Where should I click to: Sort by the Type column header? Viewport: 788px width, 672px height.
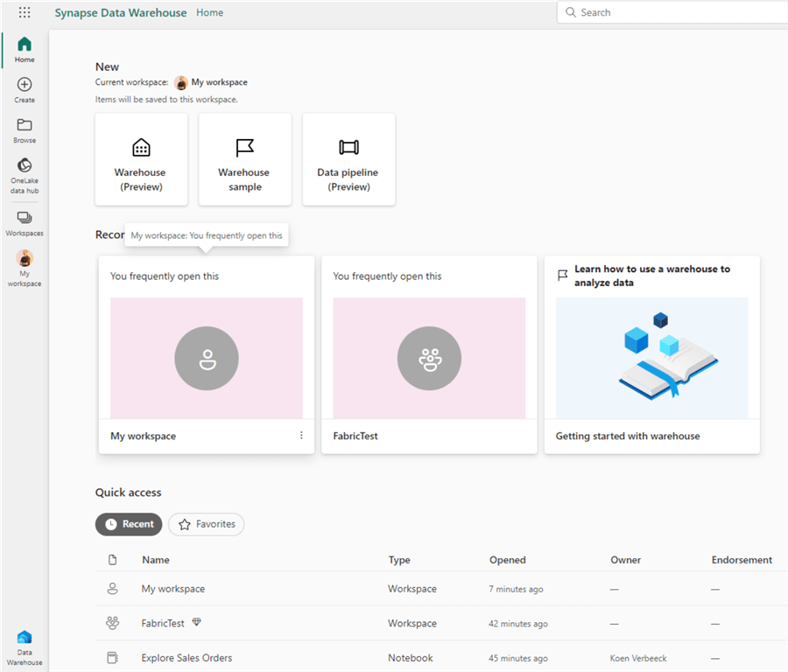(399, 559)
